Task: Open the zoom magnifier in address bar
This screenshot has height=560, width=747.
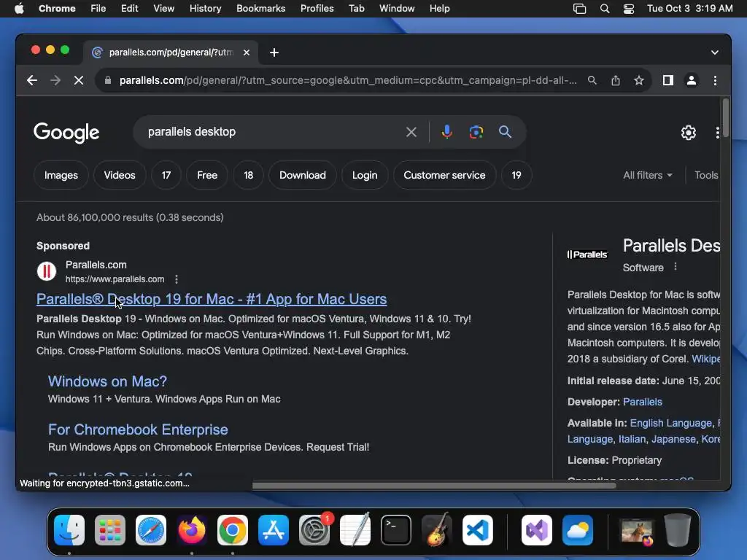Action: point(592,80)
